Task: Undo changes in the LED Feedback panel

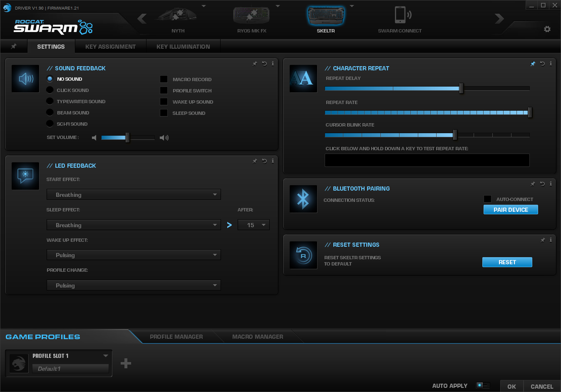Action: (264, 161)
